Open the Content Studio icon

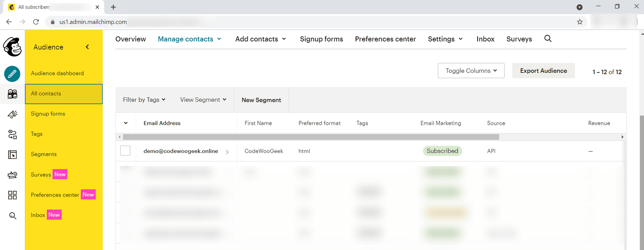(x=12, y=175)
